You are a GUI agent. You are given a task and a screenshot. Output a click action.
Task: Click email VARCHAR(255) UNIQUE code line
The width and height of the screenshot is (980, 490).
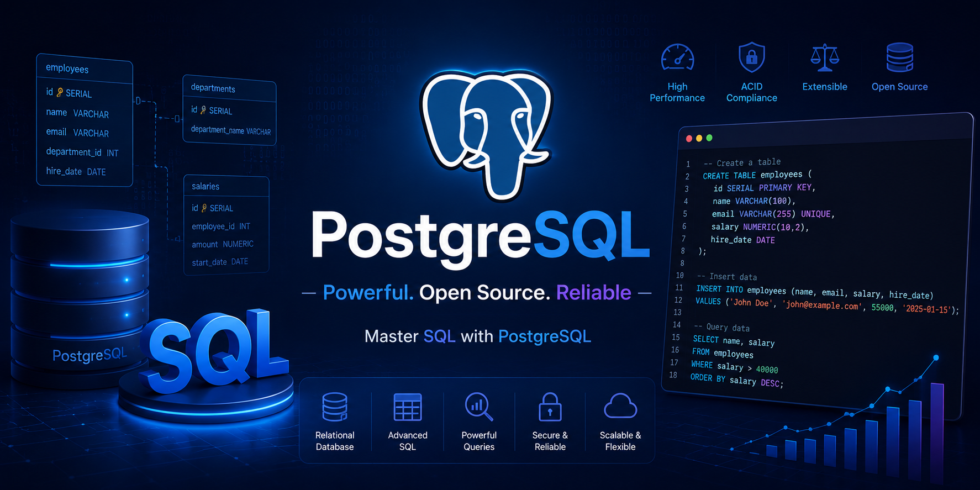pyautogui.click(x=773, y=214)
